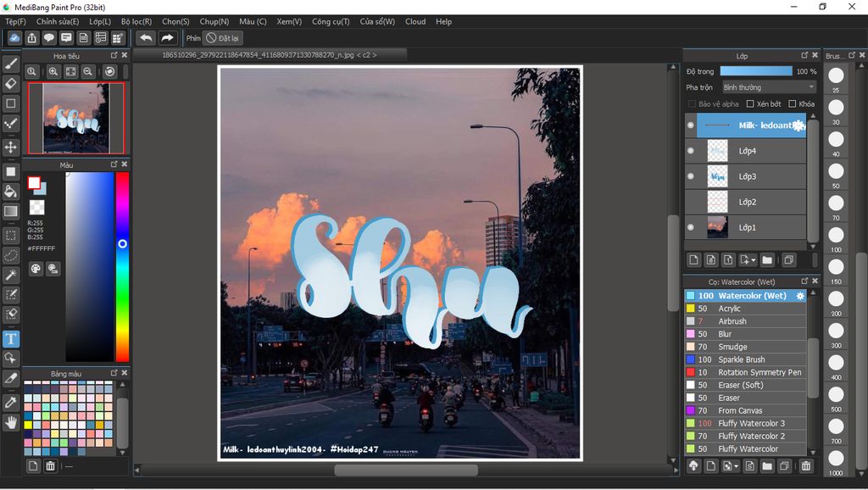Open the Help menu
The height and width of the screenshot is (490, 868).
(x=443, y=21)
